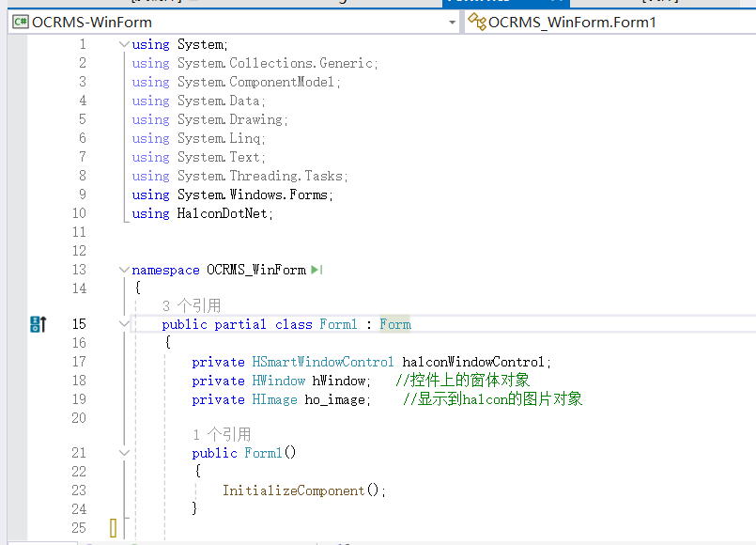
Task: Collapse the Form1 class definition
Action: (124, 324)
